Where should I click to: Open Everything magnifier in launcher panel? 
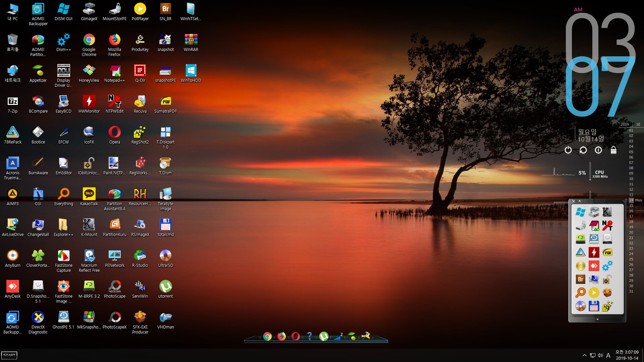[x=580, y=292]
